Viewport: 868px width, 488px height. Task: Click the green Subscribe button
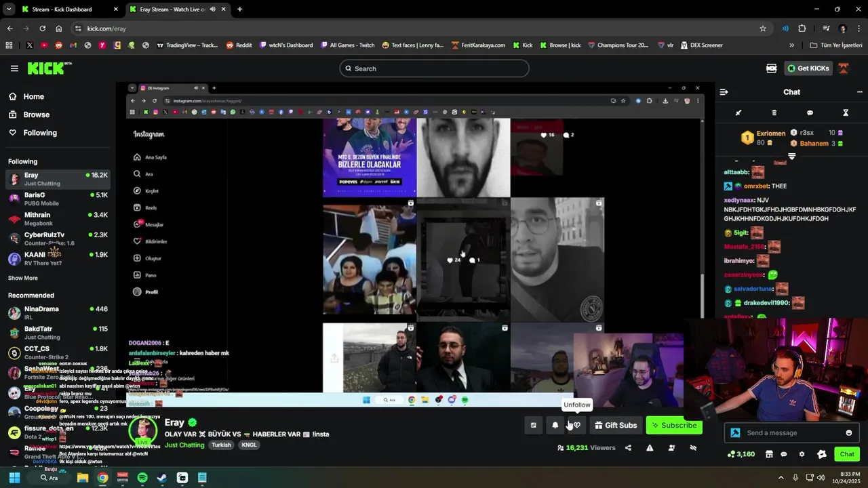click(674, 425)
